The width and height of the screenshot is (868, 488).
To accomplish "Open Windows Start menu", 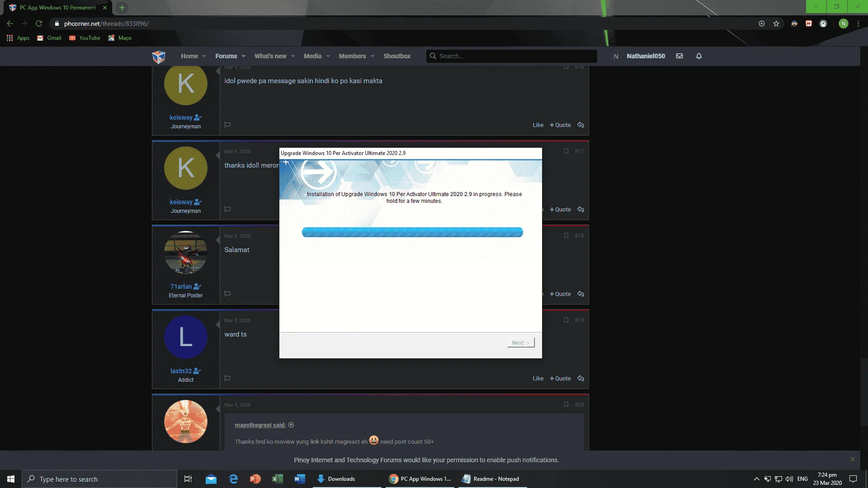I will coord(11,479).
